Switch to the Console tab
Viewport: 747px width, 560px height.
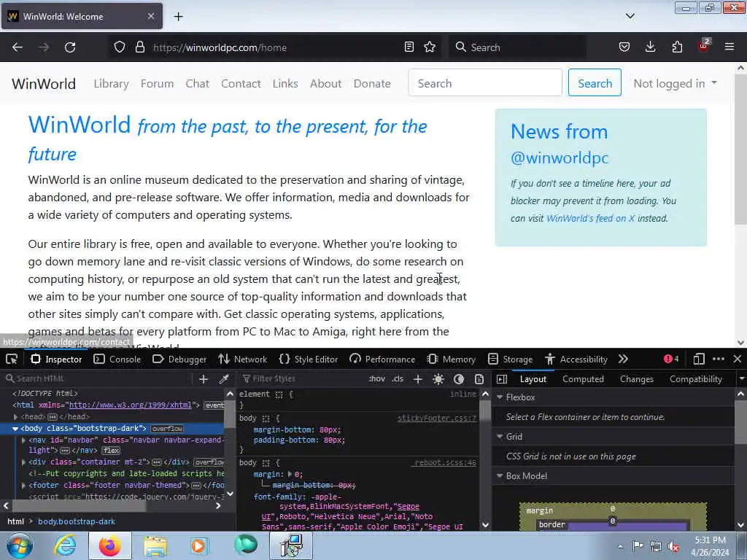point(117,359)
